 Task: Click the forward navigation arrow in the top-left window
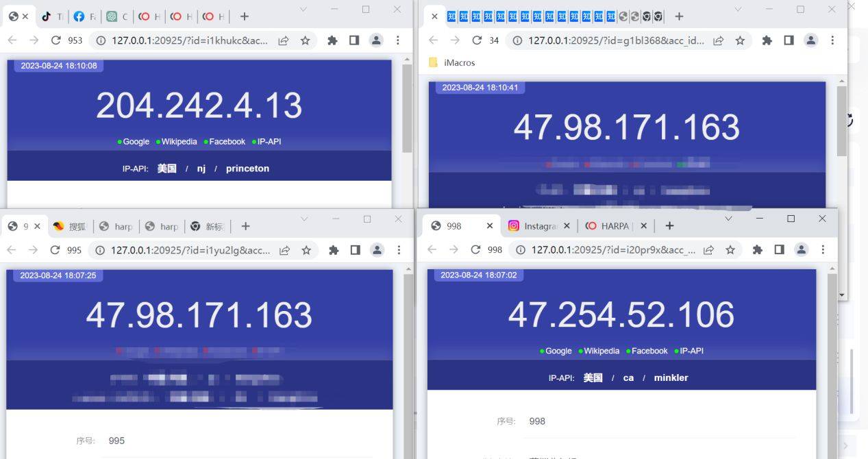point(34,40)
